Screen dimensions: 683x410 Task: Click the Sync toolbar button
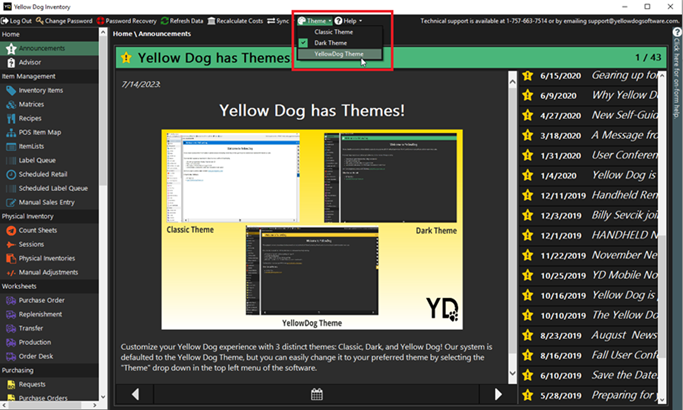[278, 21]
